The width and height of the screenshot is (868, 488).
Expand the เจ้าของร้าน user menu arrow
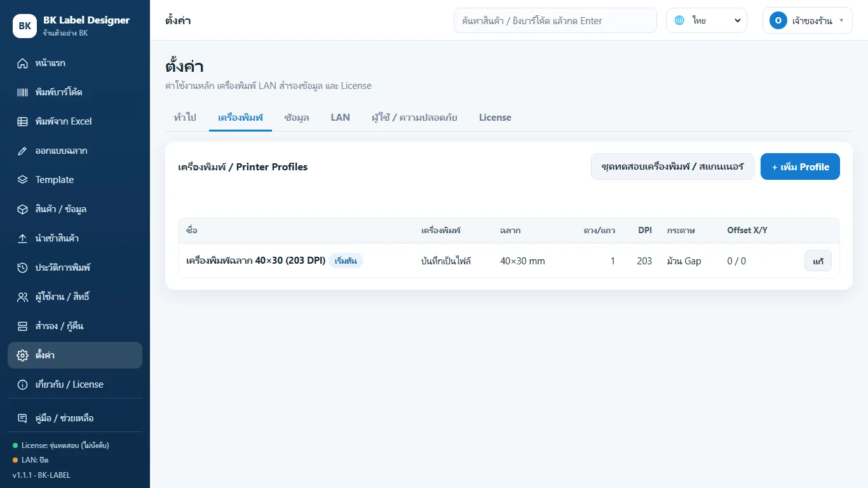click(841, 20)
